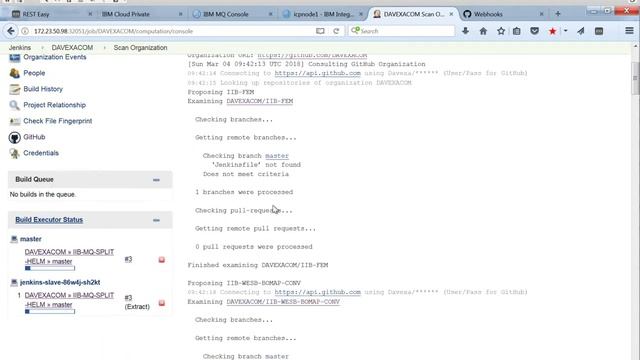Open the DAVEXACOM/IIB-WESB-BOMAP-CONV repository link
Image resolution: width=640 pixels, height=360 pixels.
pos(283,302)
